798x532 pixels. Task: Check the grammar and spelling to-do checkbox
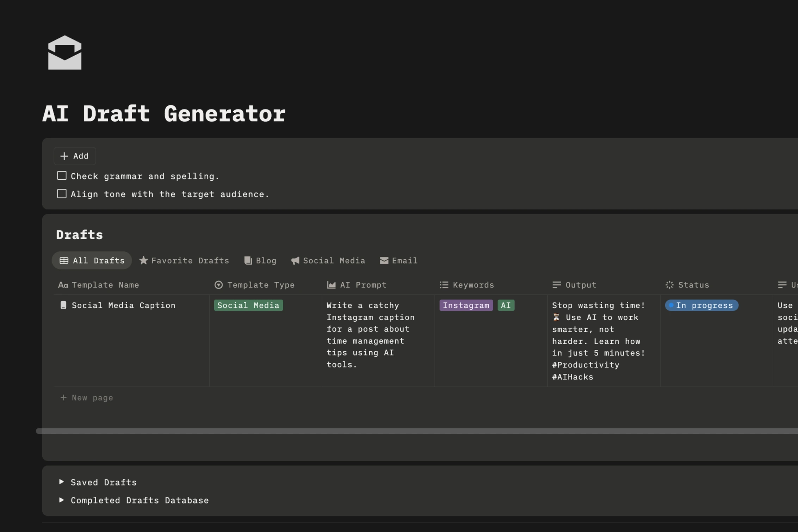(62, 175)
